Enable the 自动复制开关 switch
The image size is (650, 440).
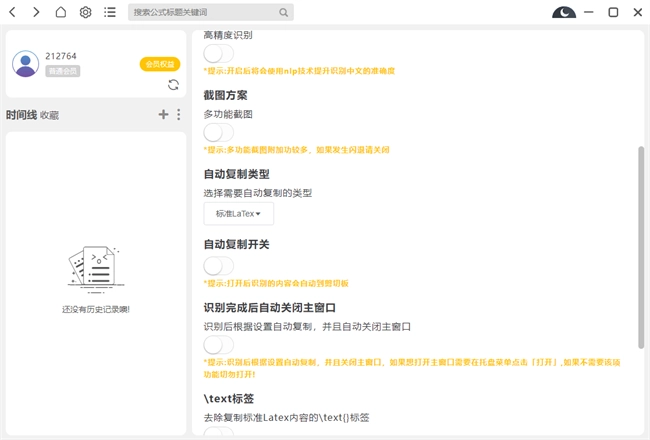coord(218,266)
